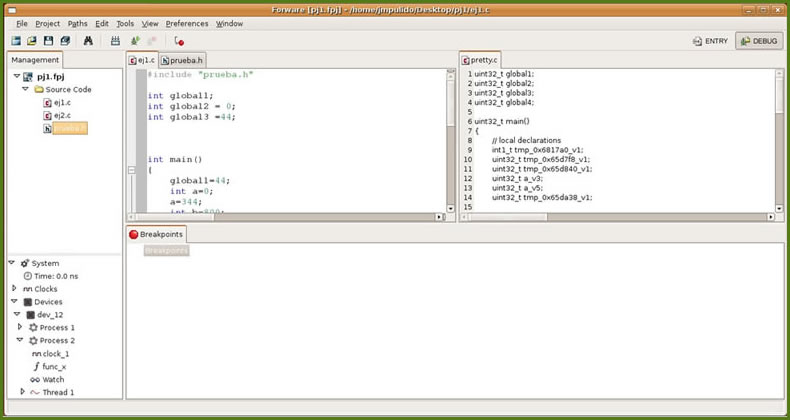
Task: Click the open project folder toolbar icon
Action: (32, 41)
